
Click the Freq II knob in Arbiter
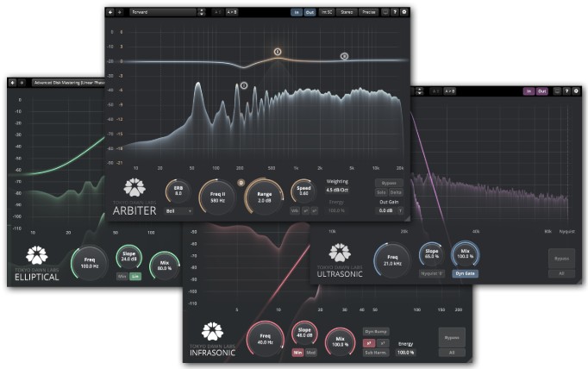(x=217, y=197)
